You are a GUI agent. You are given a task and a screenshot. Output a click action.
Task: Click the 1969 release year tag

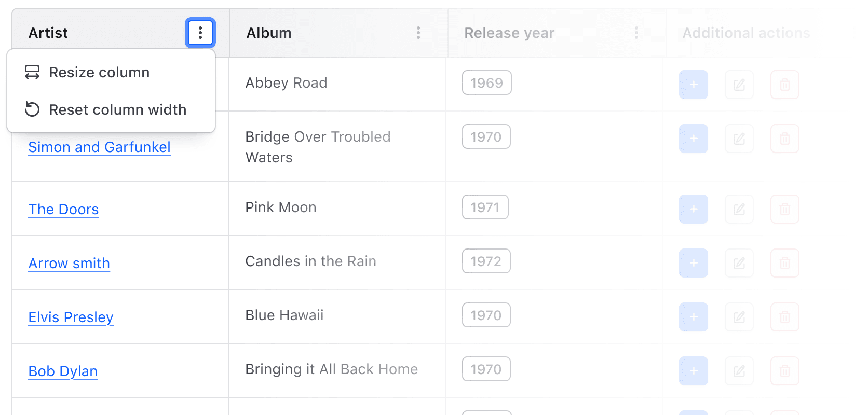486,83
